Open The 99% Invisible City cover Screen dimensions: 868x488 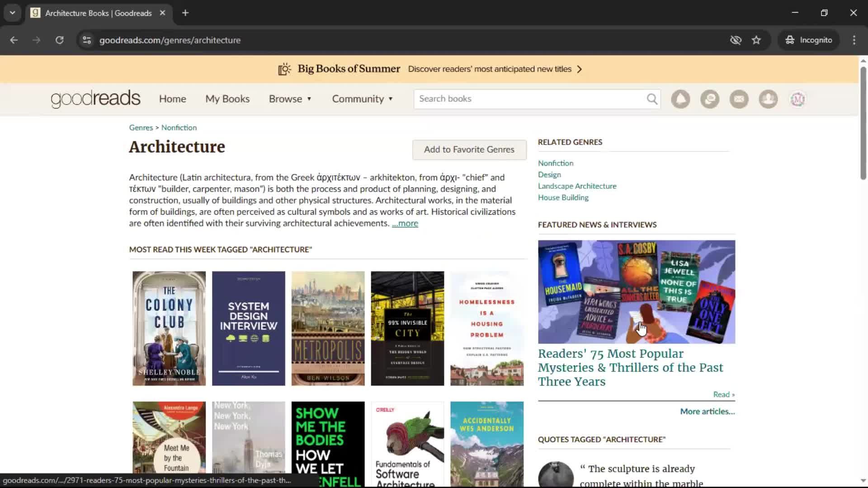point(407,328)
